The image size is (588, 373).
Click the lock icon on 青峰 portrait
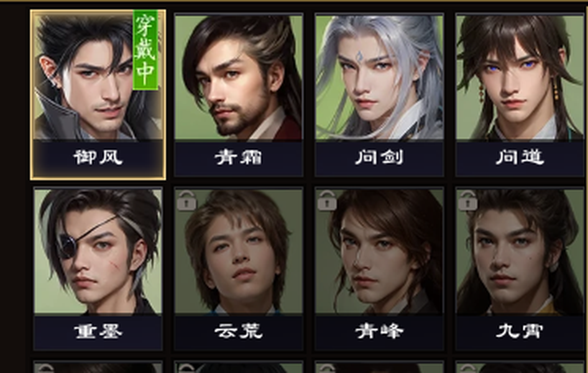(x=327, y=200)
